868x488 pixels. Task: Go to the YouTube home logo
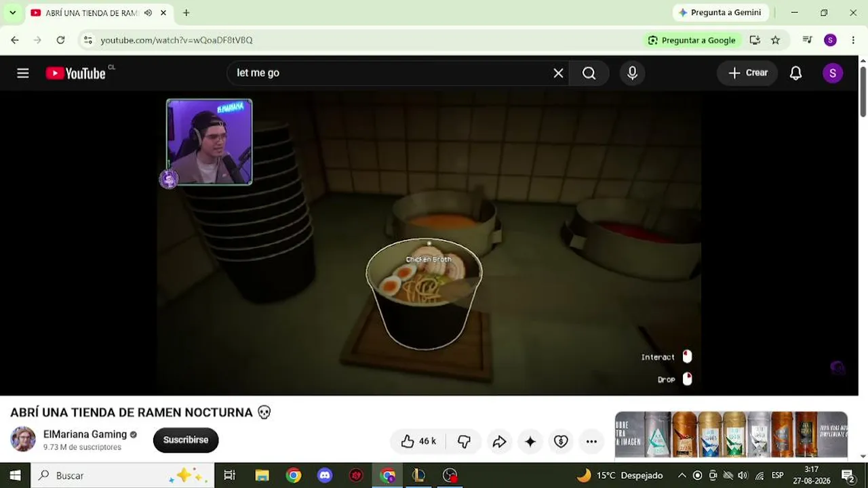(76, 73)
